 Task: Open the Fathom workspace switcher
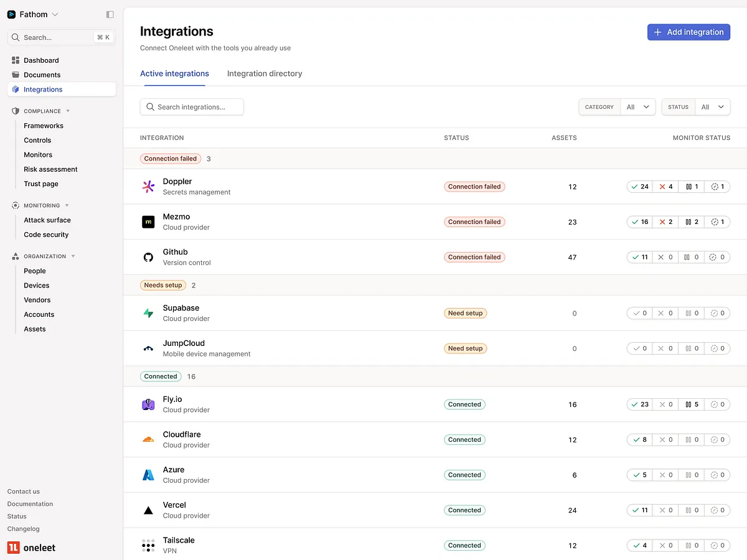(34, 14)
